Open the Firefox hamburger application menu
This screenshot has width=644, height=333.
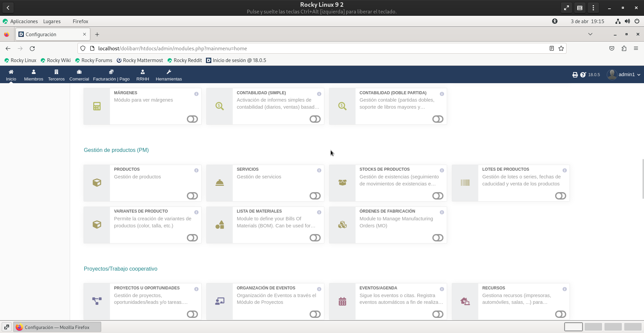click(x=636, y=49)
